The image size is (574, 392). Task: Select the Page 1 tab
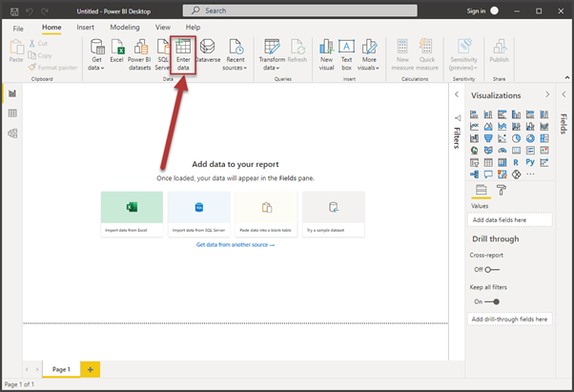(x=61, y=369)
